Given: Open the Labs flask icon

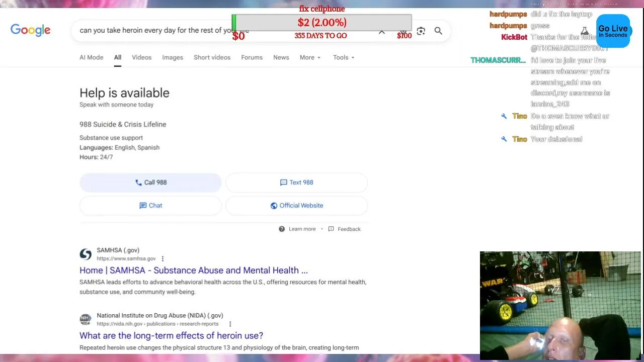Looking at the screenshot, I should [x=585, y=31].
